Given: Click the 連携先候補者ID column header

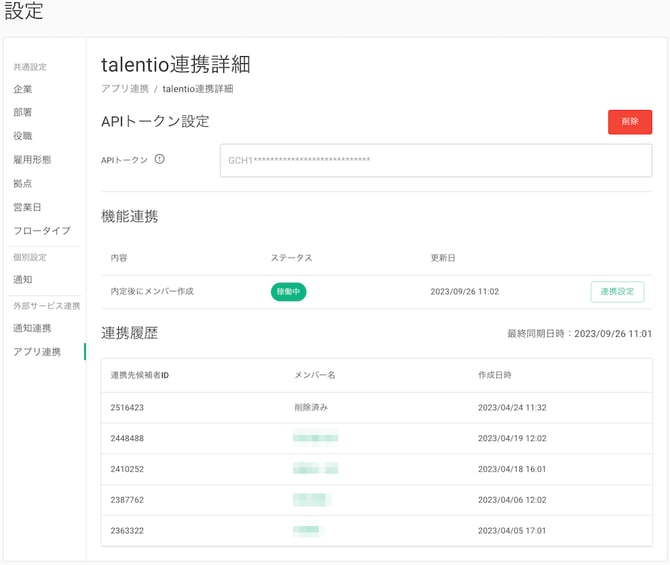Looking at the screenshot, I should [140, 375].
